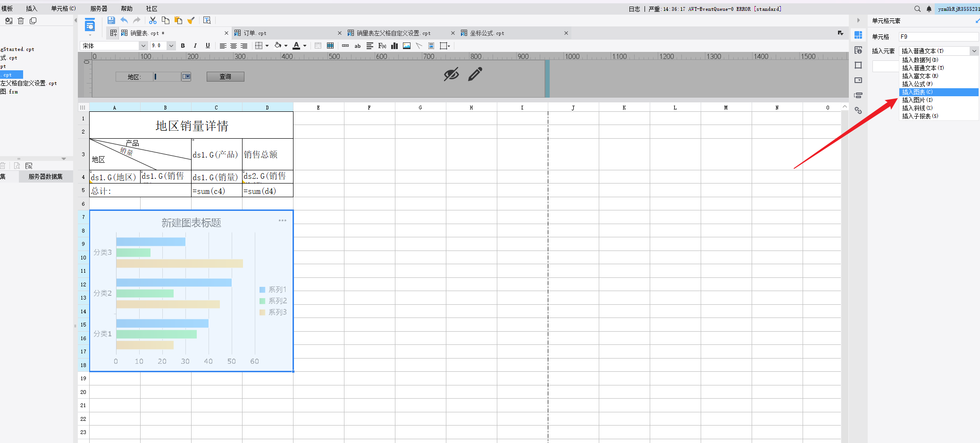Apply the font color 'A' swatch
980x443 pixels.
click(x=296, y=46)
